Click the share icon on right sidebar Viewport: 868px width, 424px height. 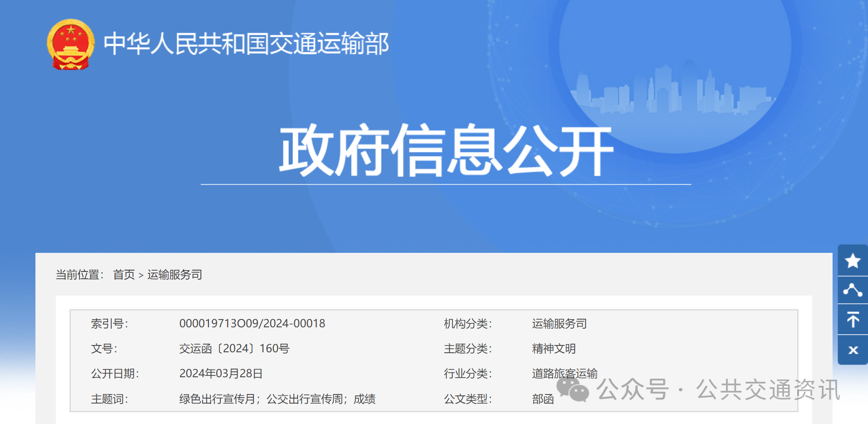(853, 290)
